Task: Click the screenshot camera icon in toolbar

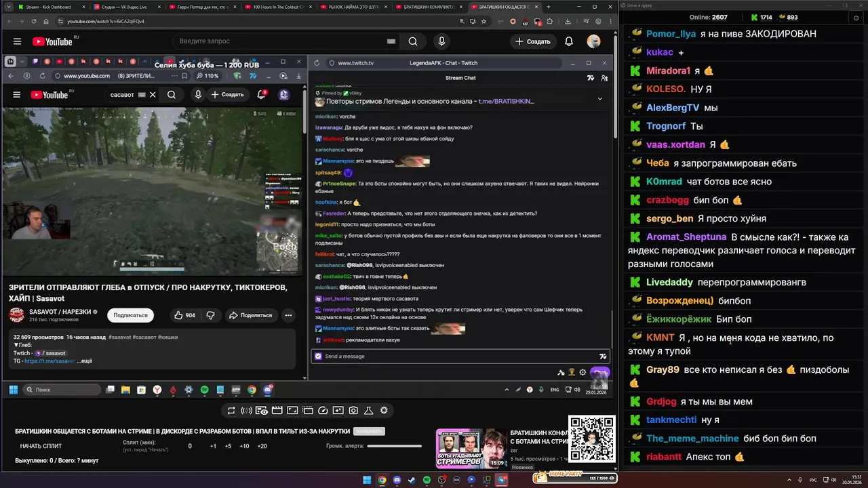Action: [x=353, y=410]
